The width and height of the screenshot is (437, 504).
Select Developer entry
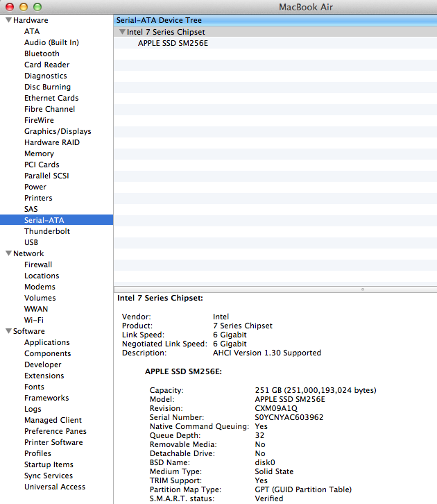tap(43, 364)
